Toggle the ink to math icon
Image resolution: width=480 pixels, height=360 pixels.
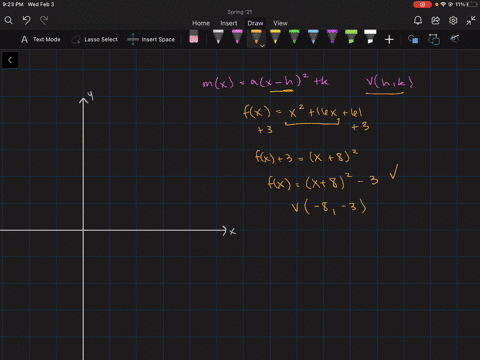coord(455,39)
